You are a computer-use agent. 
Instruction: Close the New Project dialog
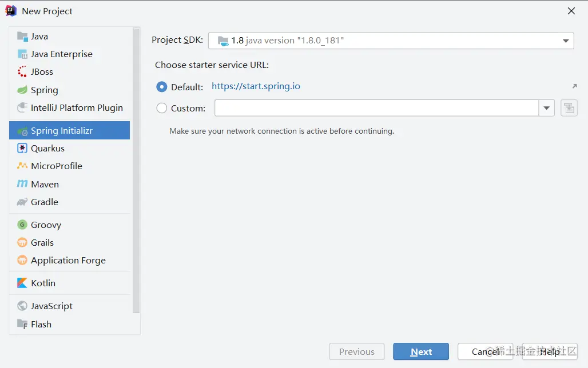tap(571, 11)
